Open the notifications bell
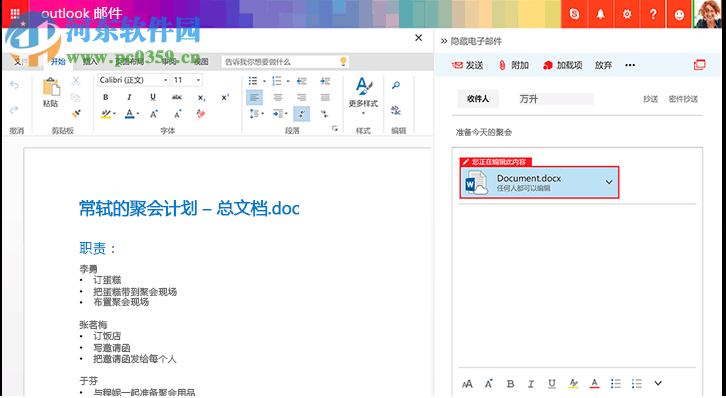This screenshot has width=726, height=398. [601, 14]
